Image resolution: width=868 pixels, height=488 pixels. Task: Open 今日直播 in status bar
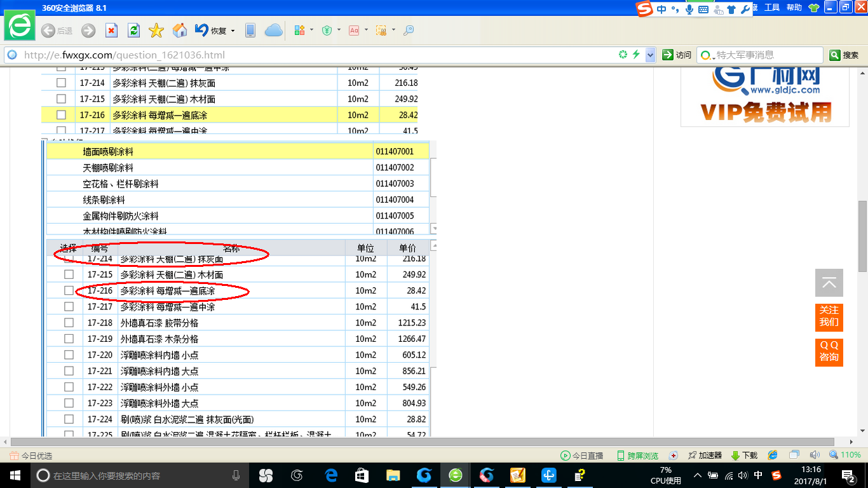point(581,456)
